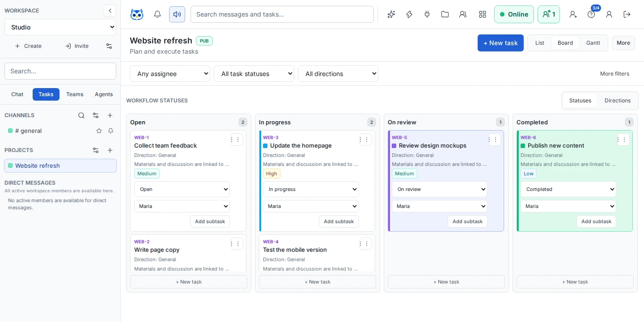This screenshot has width=644, height=322.
Task: Switch board grouping to Directions
Action: [x=618, y=101]
